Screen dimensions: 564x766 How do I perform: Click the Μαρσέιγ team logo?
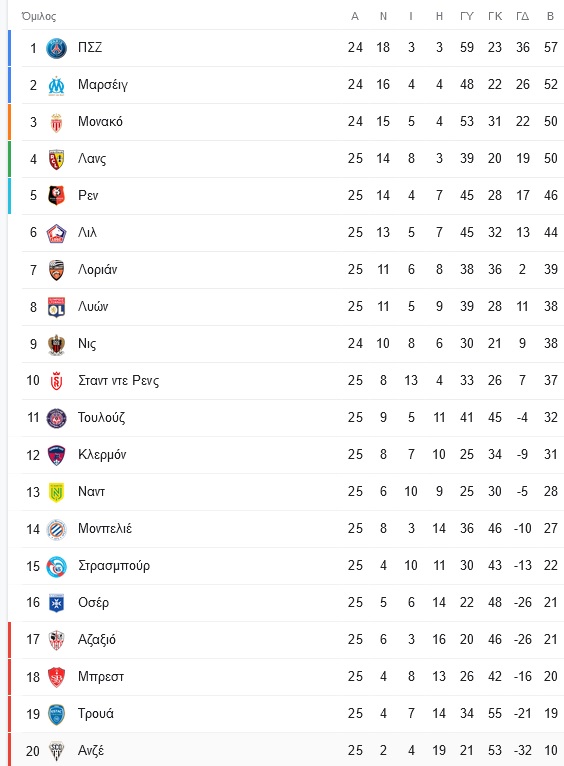pos(56,85)
